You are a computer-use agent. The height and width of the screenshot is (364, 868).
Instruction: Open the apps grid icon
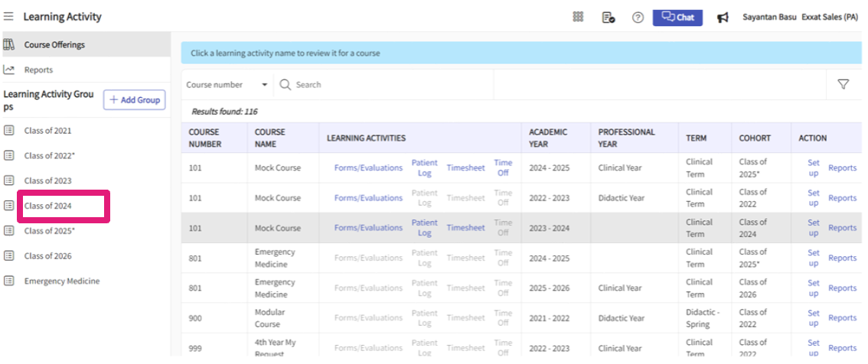tap(578, 17)
